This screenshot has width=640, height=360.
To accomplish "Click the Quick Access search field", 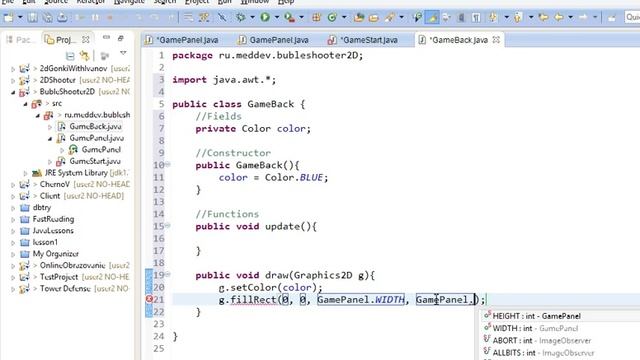I will [x=632, y=17].
